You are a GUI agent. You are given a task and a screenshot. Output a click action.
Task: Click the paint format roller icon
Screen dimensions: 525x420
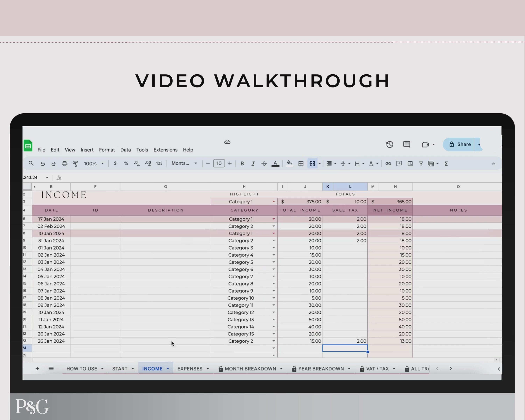(75, 164)
